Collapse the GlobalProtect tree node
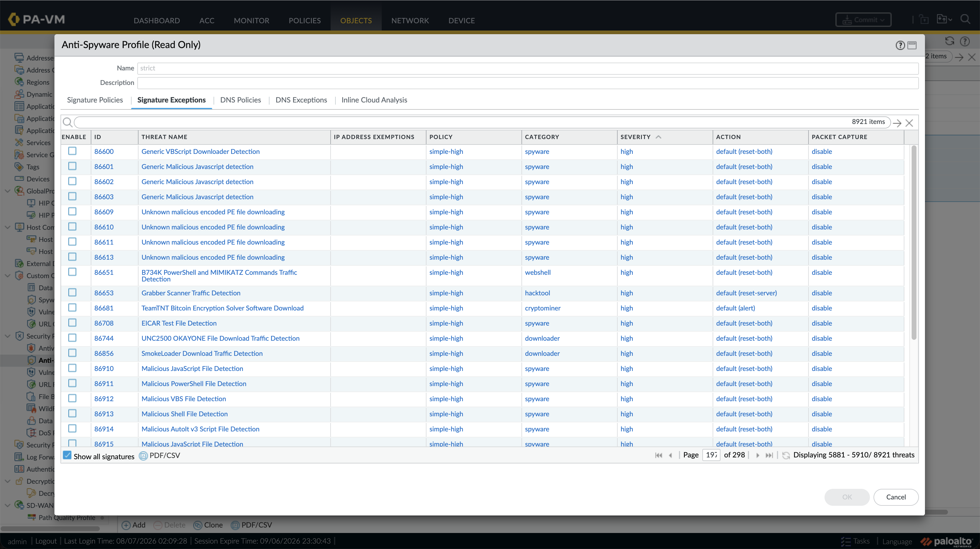This screenshot has width=980, height=549. coord(8,191)
